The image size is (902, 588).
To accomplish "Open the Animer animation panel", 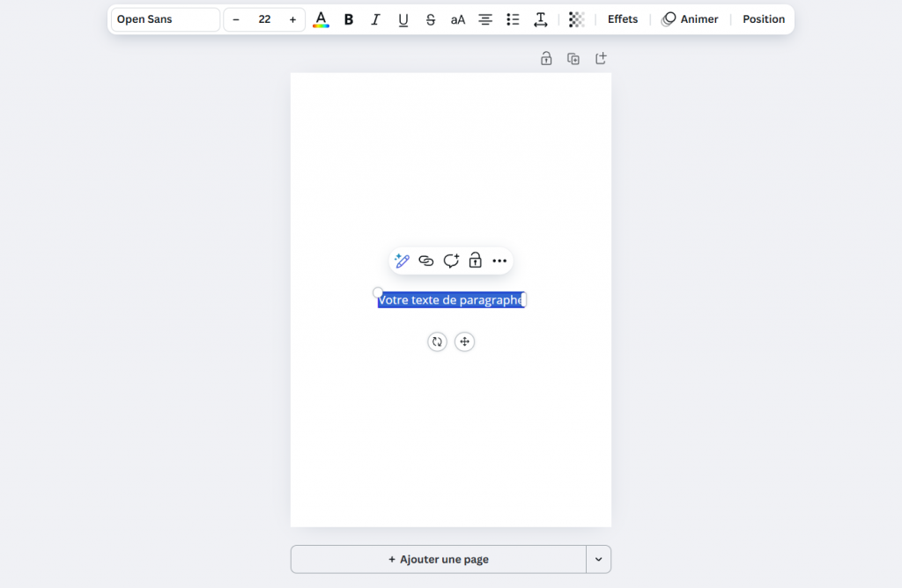I will tap(690, 19).
